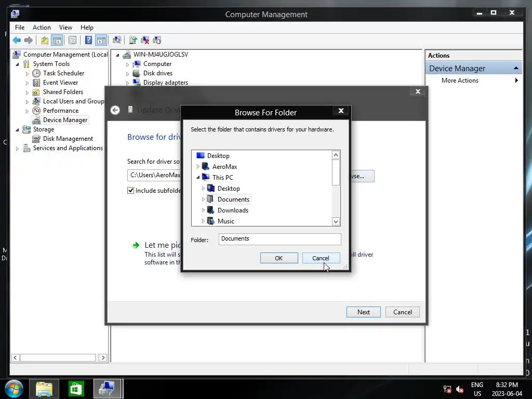Click the blue Help question-mark icon
532x399 pixels.
(x=88, y=41)
